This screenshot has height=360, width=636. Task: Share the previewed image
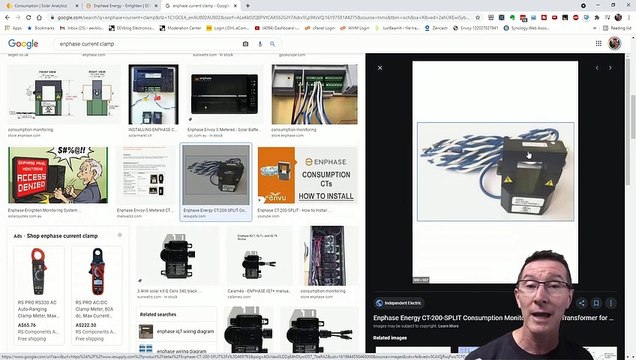coord(582,303)
